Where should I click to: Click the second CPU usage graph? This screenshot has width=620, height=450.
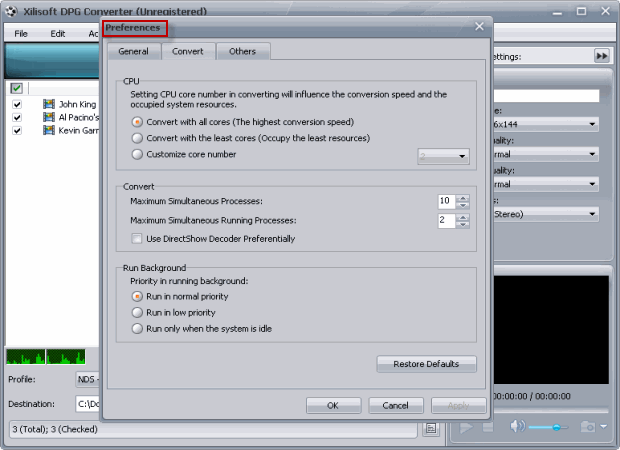click(66, 357)
